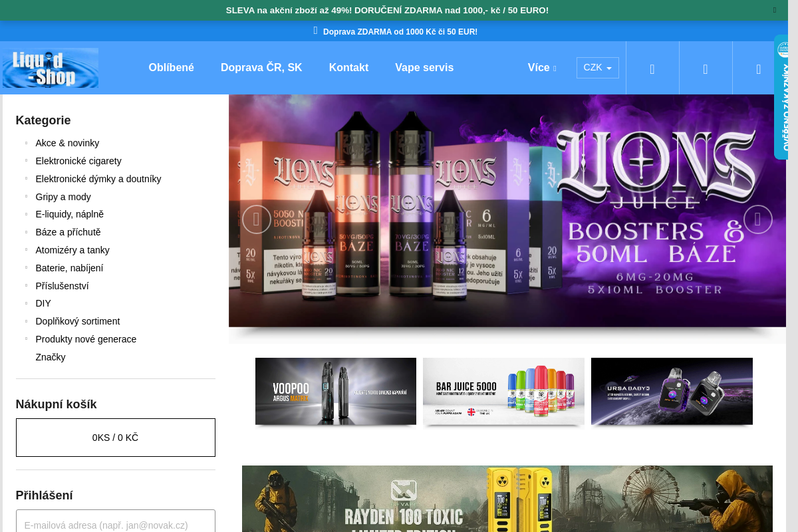
Task: Click the SLEVA na akční zboží announcement text
Action: click(x=387, y=10)
